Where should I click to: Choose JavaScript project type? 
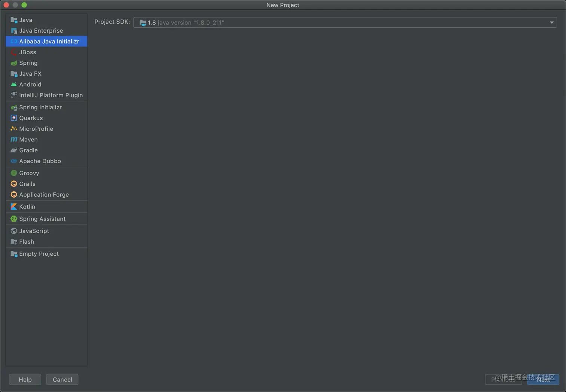coord(46,231)
